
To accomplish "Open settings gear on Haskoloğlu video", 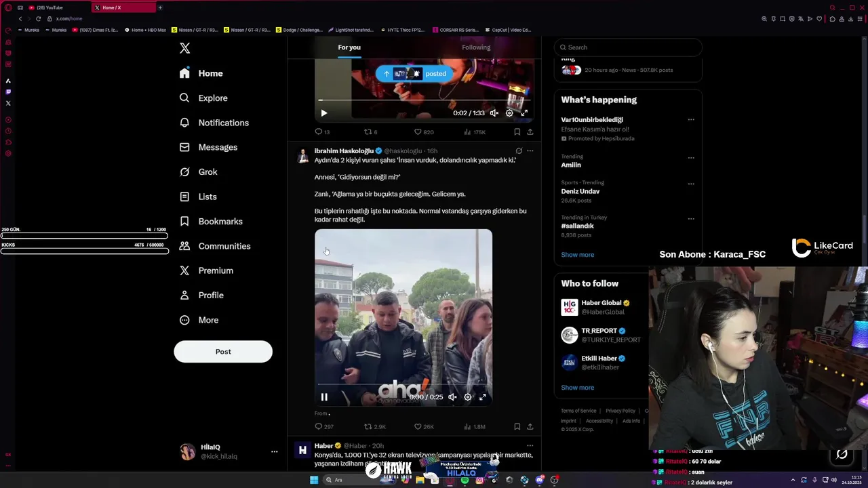I will pyautogui.click(x=468, y=397).
